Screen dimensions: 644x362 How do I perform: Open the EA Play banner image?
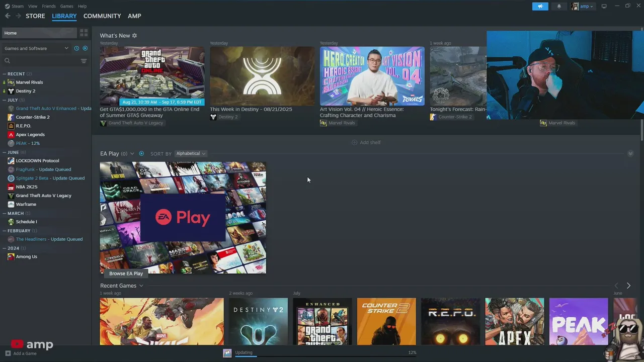(x=183, y=218)
